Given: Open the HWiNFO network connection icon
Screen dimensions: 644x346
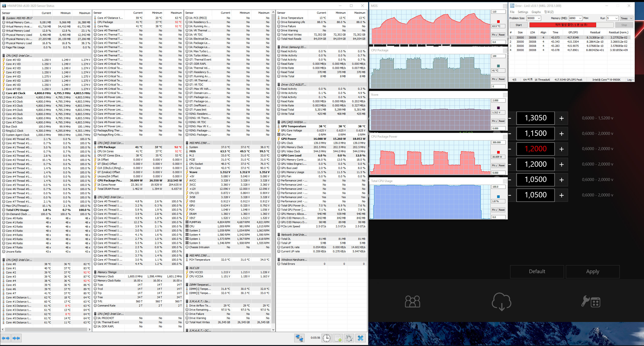Looking at the screenshot, I should pos(299,338).
